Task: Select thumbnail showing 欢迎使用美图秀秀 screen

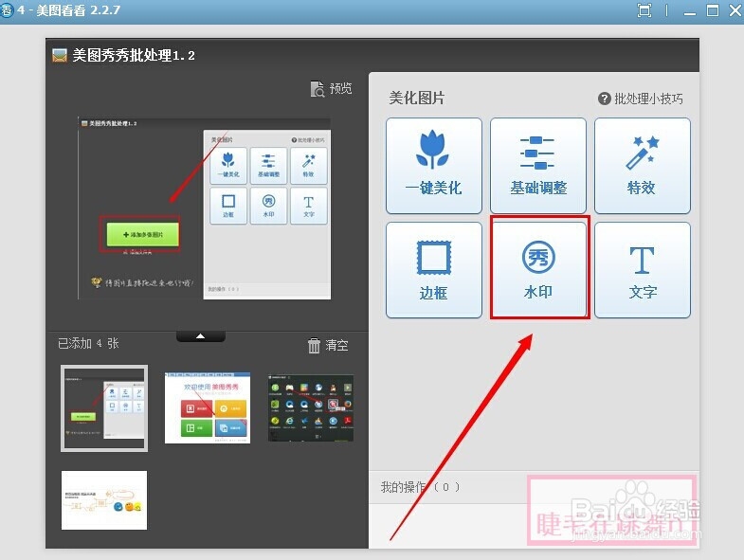Action: pos(208,408)
